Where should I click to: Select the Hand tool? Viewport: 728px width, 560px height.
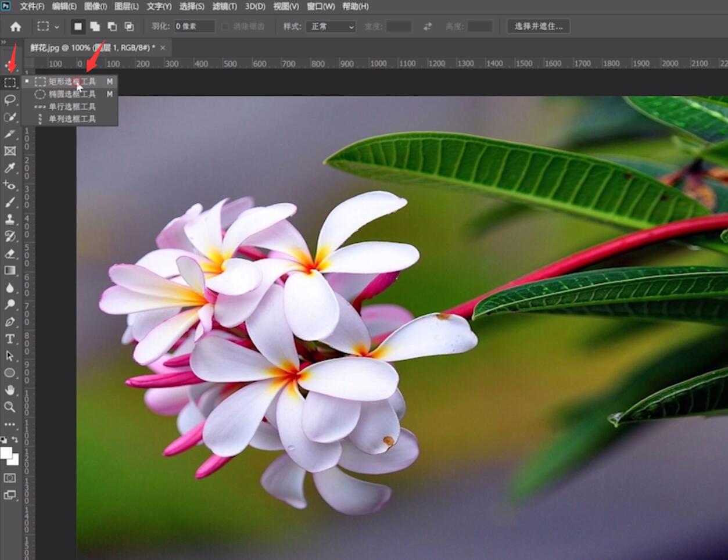(x=10, y=390)
